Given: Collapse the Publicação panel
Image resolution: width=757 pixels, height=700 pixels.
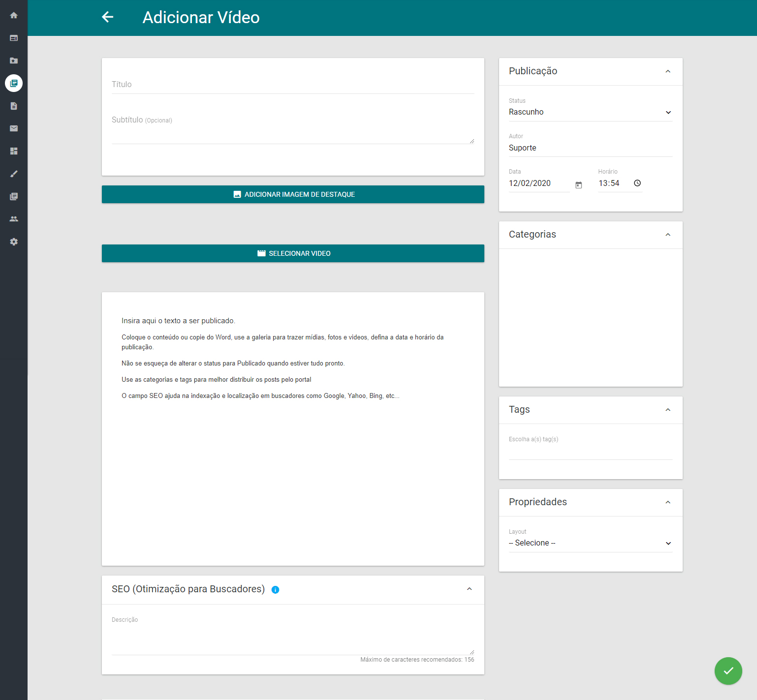Looking at the screenshot, I should [x=668, y=71].
